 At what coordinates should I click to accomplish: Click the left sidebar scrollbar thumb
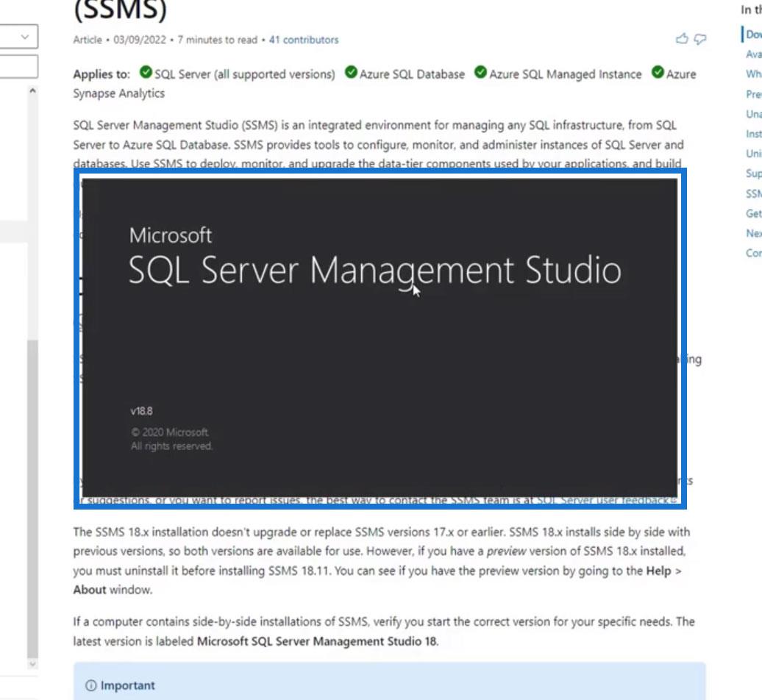click(x=32, y=499)
